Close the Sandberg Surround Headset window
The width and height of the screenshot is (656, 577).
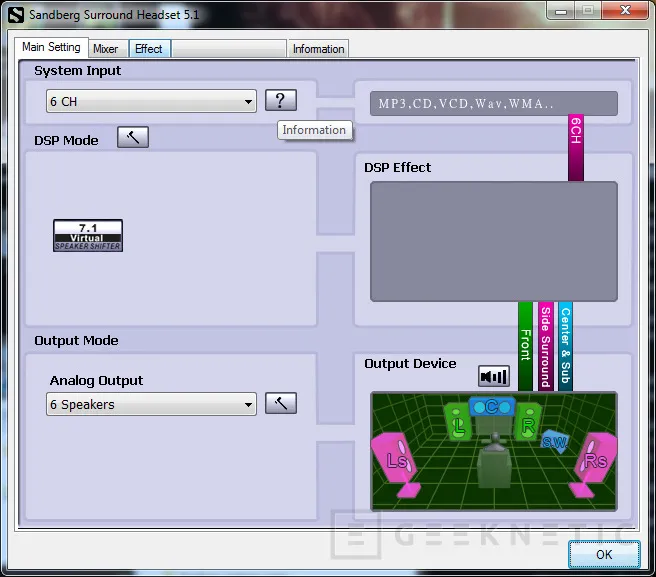625,10
